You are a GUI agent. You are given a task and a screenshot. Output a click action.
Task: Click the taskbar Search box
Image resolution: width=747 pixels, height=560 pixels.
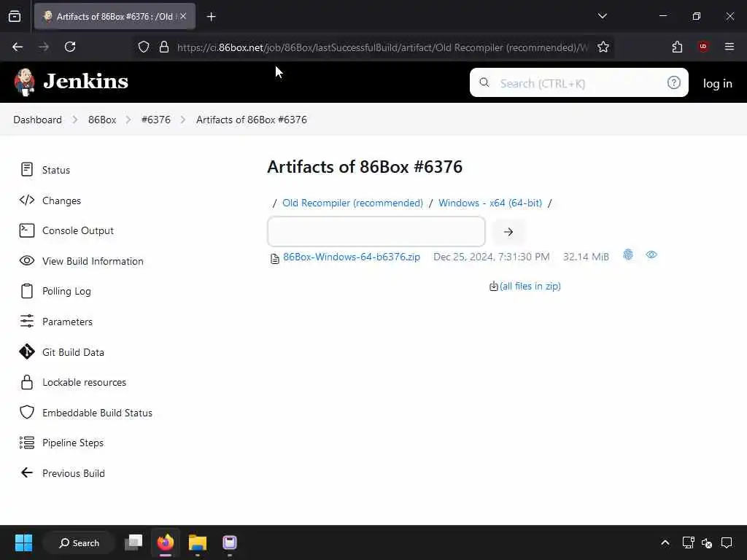click(79, 542)
